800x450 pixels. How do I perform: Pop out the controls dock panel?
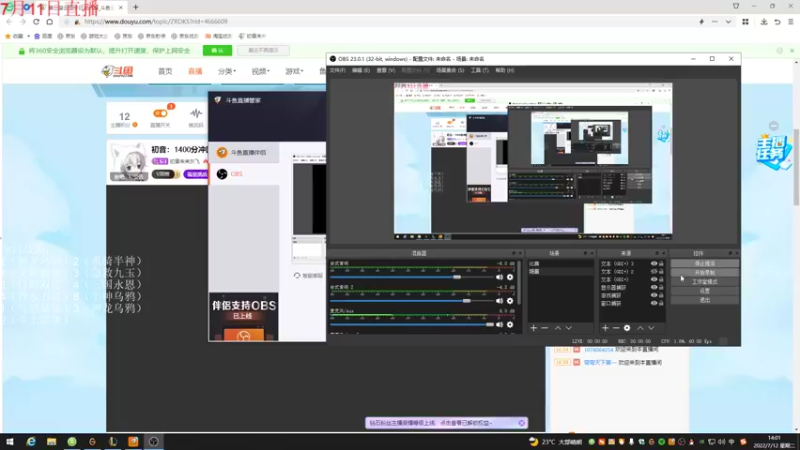pyautogui.click(x=730, y=253)
